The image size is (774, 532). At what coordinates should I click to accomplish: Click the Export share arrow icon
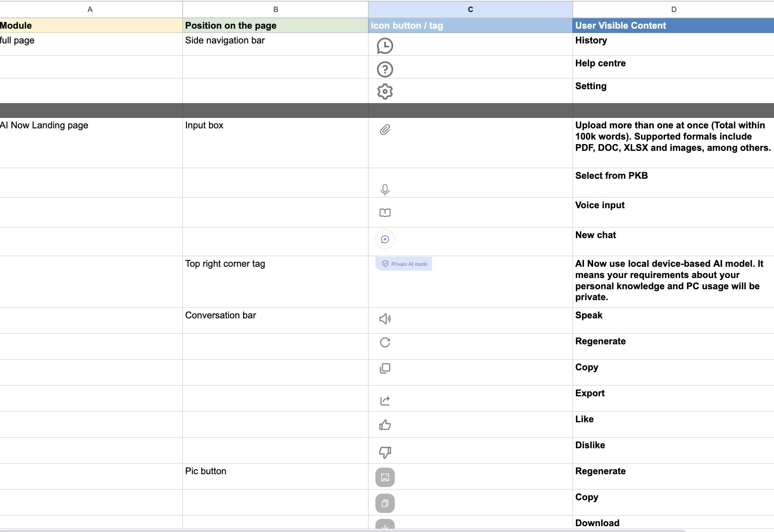click(385, 401)
